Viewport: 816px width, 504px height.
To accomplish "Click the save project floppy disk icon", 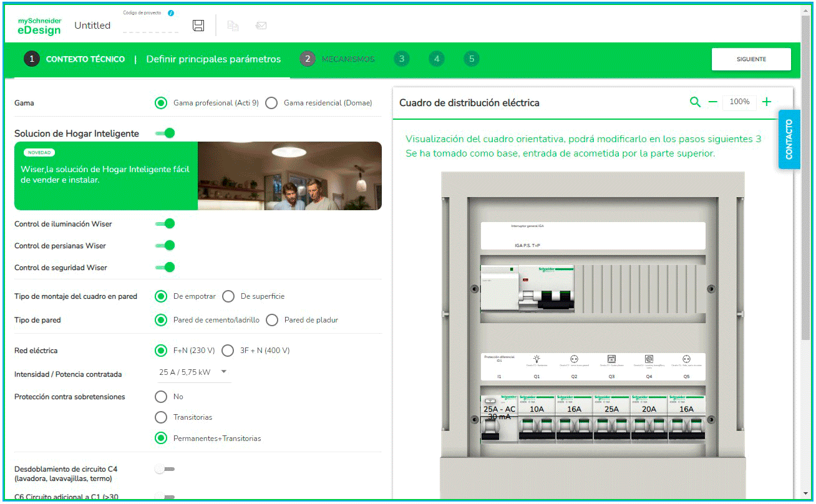I will (x=198, y=26).
